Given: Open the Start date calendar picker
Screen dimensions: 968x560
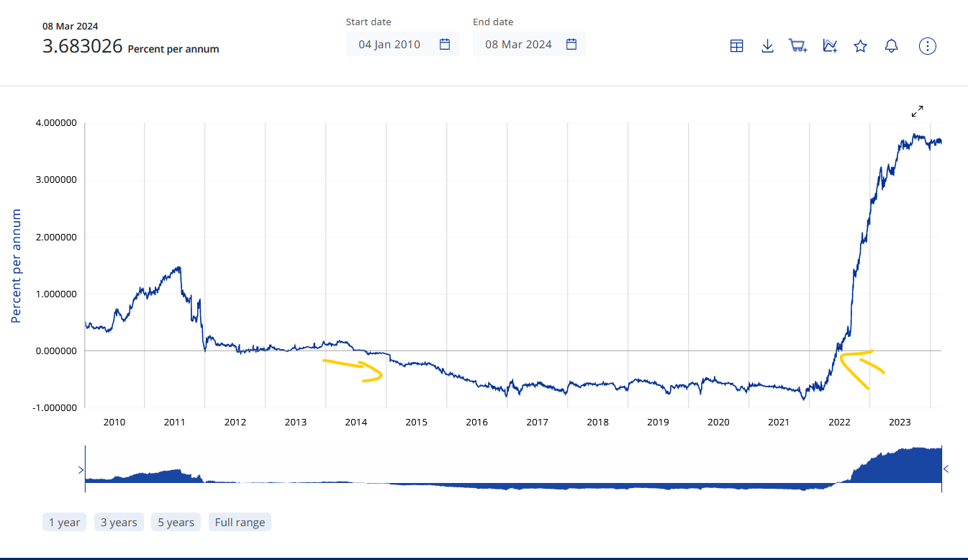Looking at the screenshot, I should click(x=445, y=45).
